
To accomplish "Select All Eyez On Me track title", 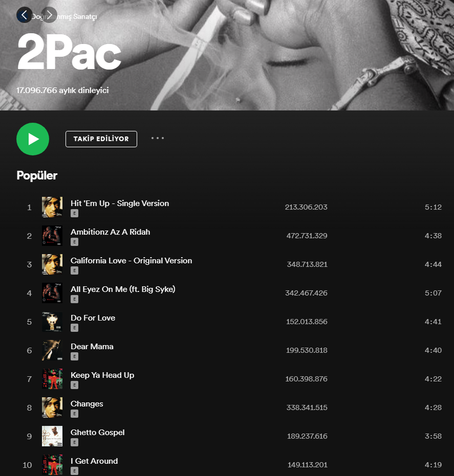I will coord(123,289).
